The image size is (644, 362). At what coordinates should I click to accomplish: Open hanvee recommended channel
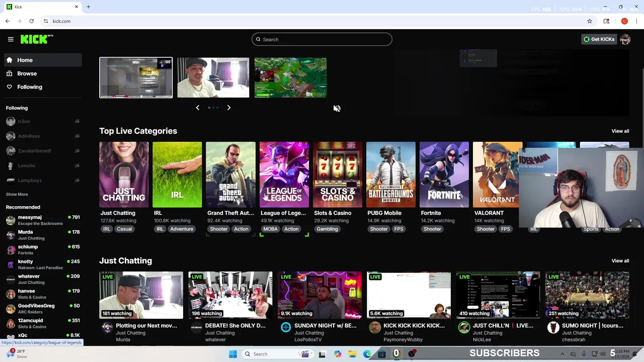(43, 294)
